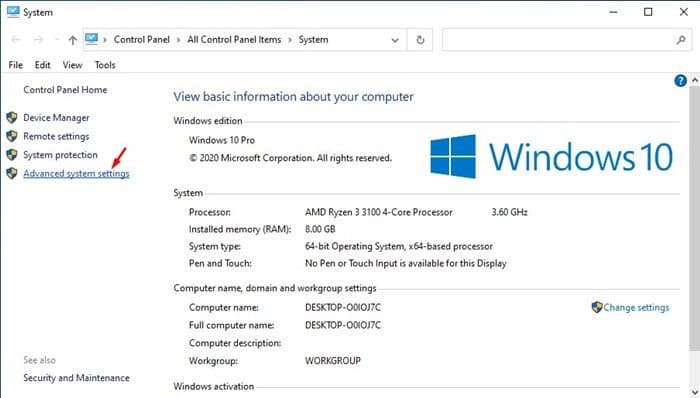Click the shield icon next to Change settings
The height and width of the screenshot is (398, 700).
pyautogui.click(x=597, y=307)
